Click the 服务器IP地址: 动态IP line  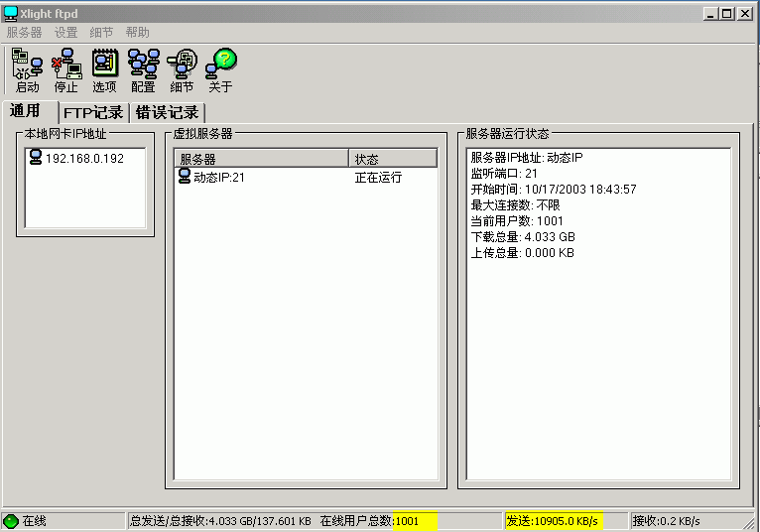[x=527, y=157]
